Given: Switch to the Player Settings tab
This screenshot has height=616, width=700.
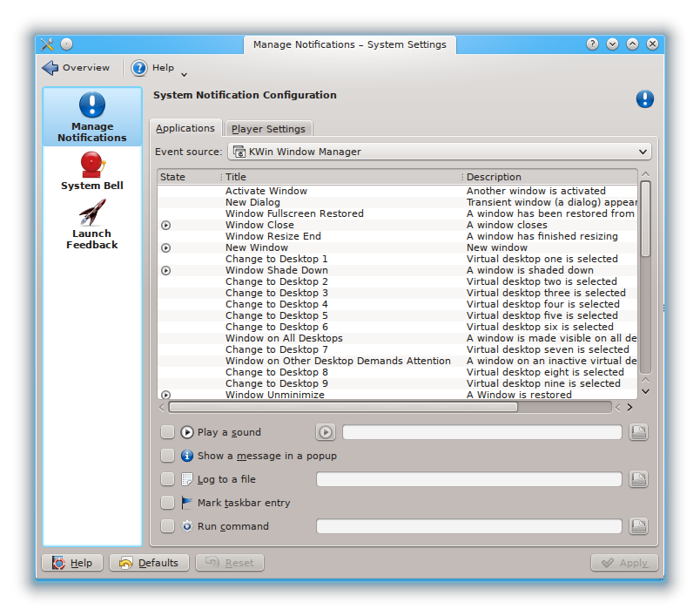Looking at the screenshot, I should click(268, 129).
